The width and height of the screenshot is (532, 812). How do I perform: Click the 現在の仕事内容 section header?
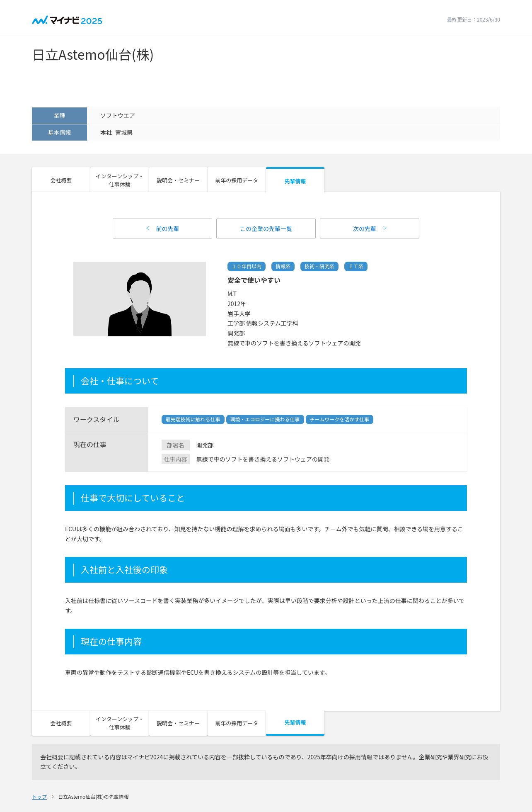(266, 642)
